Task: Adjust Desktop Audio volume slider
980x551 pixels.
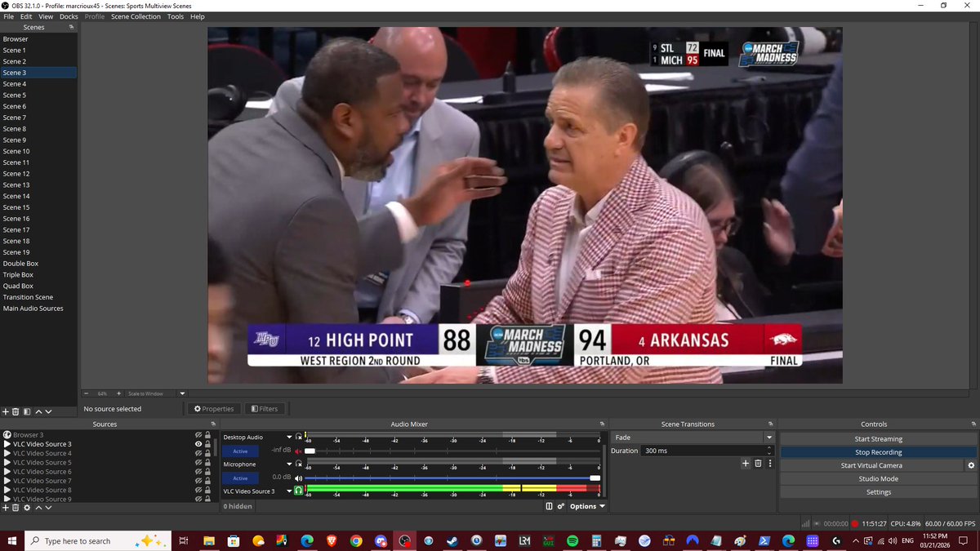Action: [310, 451]
